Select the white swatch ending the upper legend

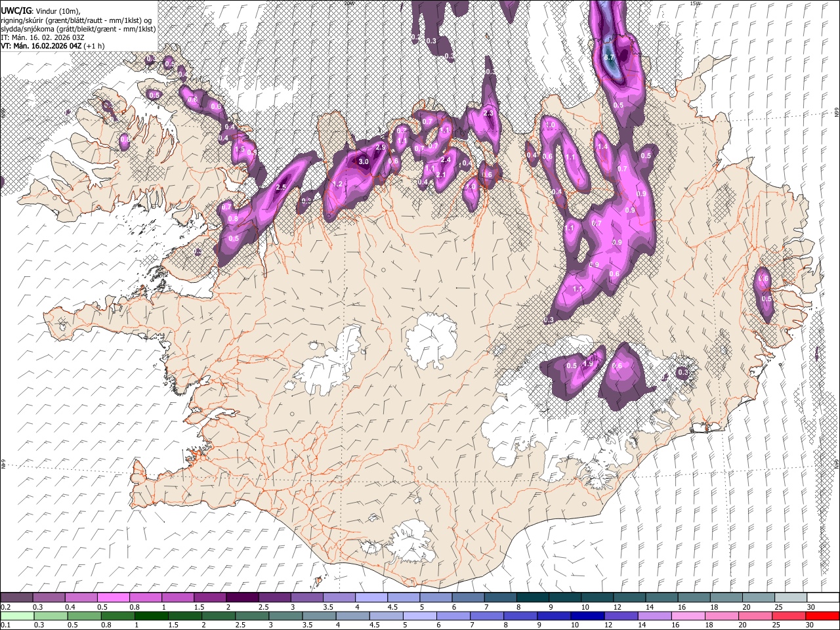[822, 597]
